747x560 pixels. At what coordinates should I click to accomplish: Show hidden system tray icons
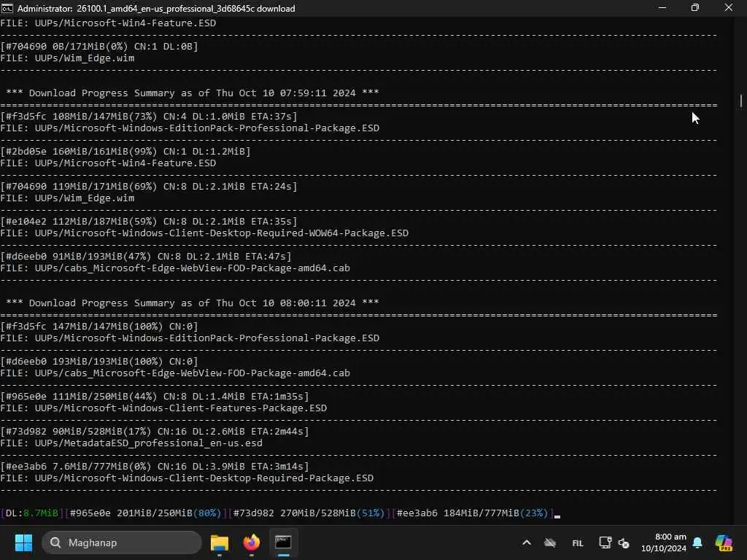(x=527, y=542)
